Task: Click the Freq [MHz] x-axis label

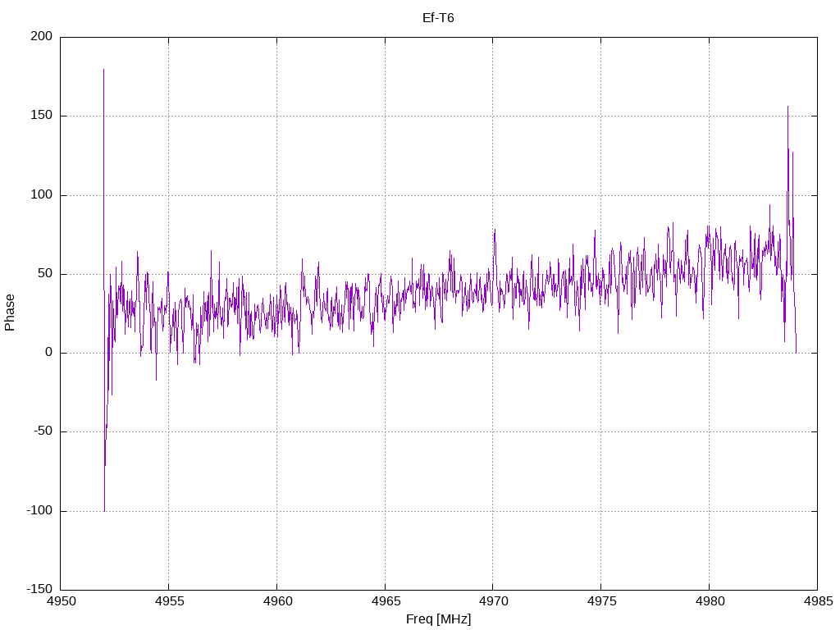Action: tap(438, 619)
